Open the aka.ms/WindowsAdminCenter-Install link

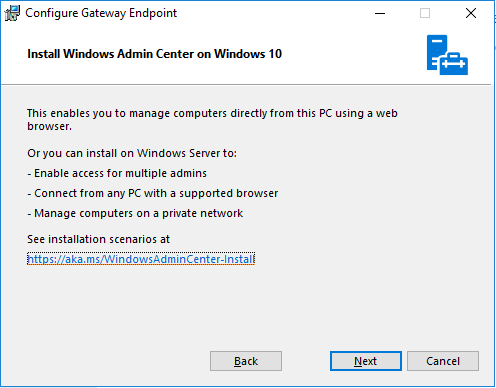point(141,259)
